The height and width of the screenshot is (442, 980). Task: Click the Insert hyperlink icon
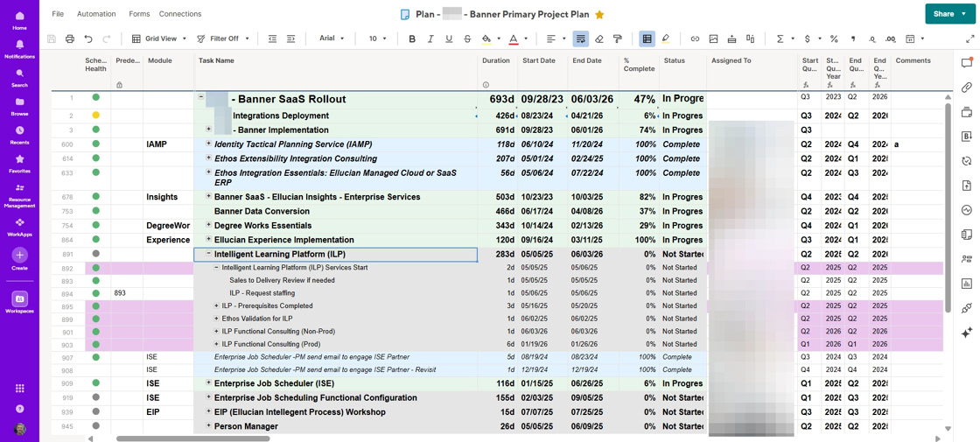(x=695, y=39)
